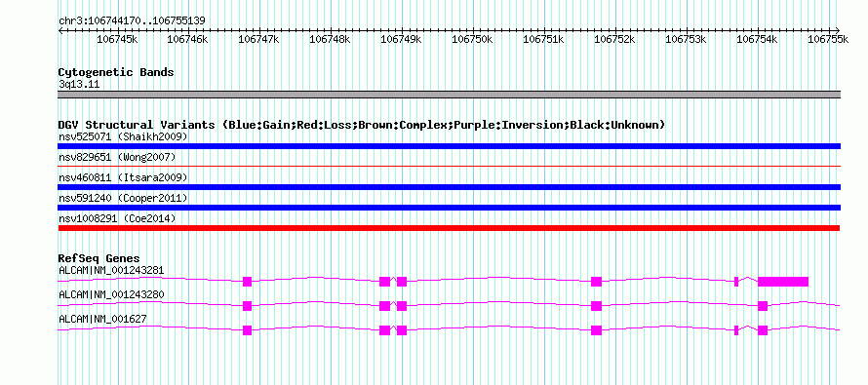
Task: Click the 106754k ruler tick label
Action: (x=757, y=39)
